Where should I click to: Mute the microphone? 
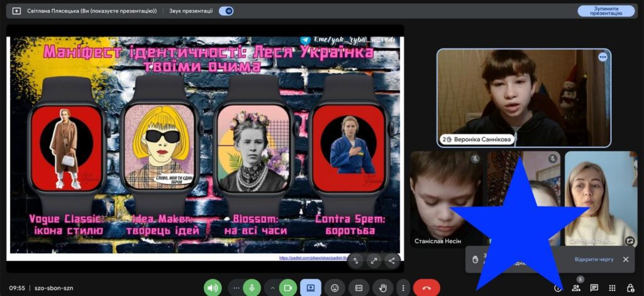point(252,288)
